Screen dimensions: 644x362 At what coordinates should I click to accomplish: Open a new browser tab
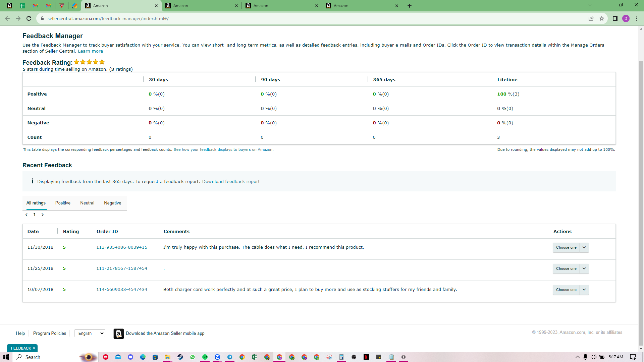[410, 6]
